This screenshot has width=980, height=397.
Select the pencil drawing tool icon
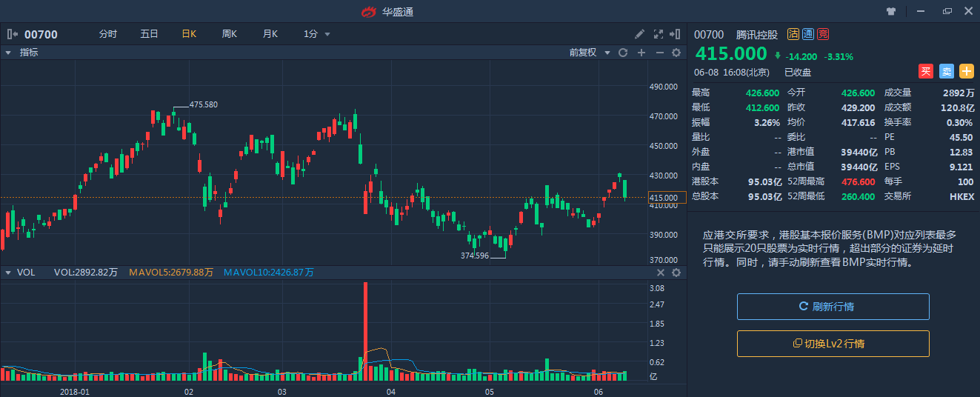[640, 34]
